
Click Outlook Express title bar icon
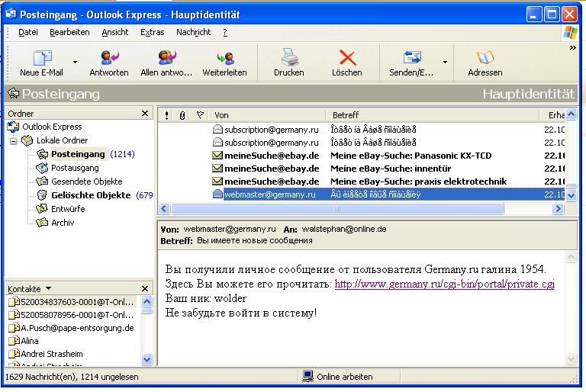11,14
